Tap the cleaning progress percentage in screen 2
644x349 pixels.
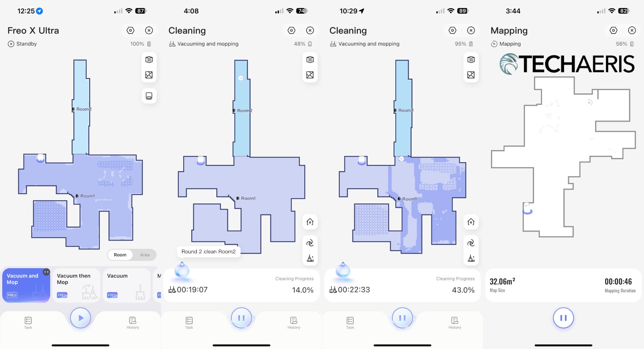(302, 290)
